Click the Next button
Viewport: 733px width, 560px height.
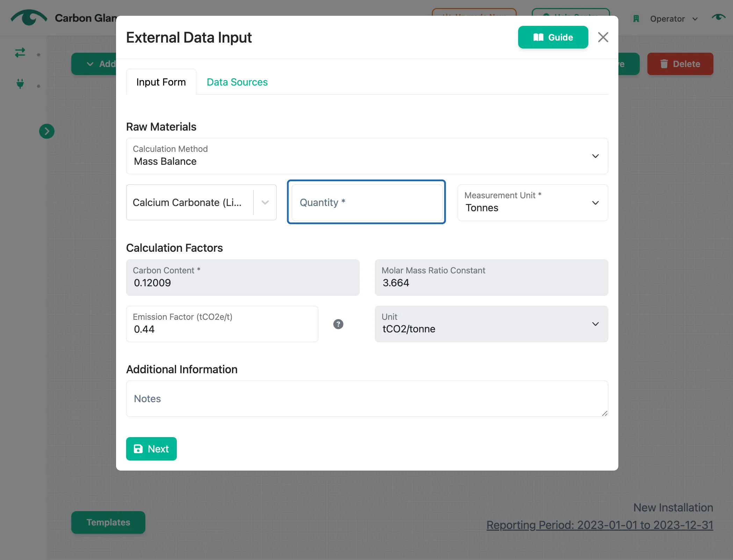pyautogui.click(x=151, y=449)
